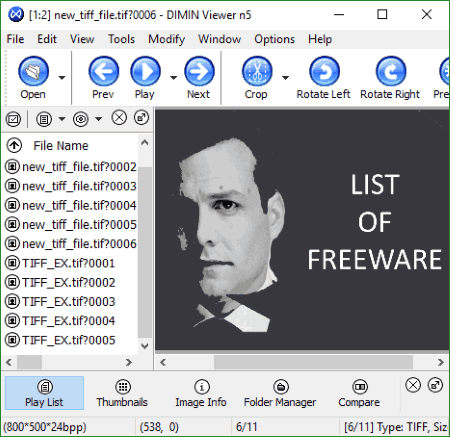This screenshot has height=437, width=450.
Task: Click the playlist vertical scrollbar thumb
Action: [145, 252]
